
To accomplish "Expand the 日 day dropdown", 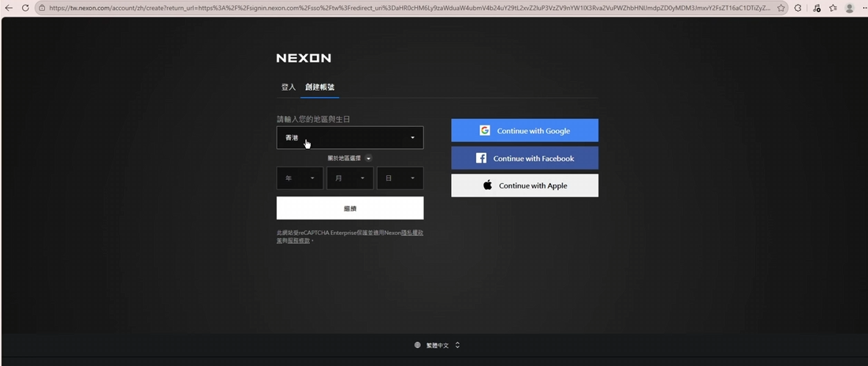I will coord(400,178).
